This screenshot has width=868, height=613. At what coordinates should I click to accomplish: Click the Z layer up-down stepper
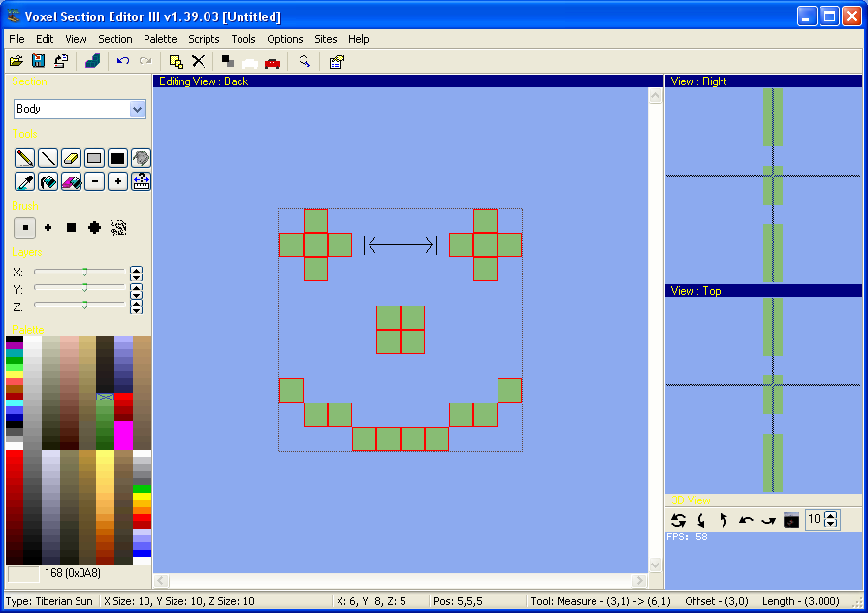coord(136,306)
